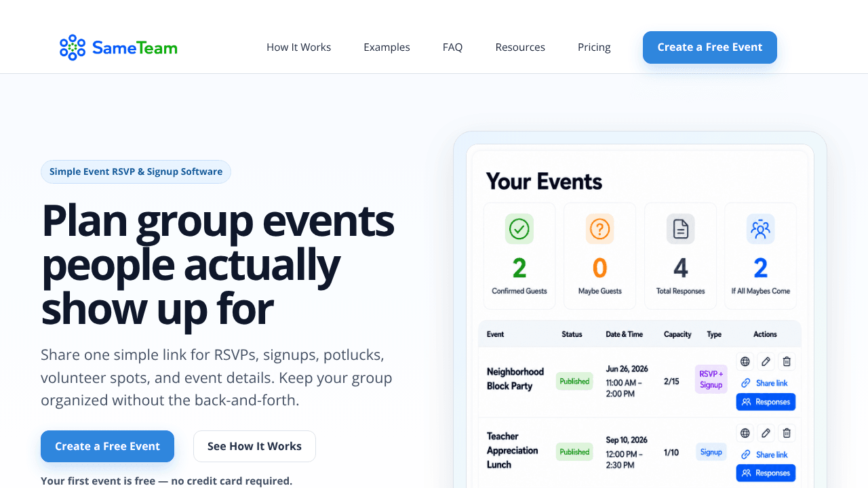Click Create a Free Event in header
The height and width of the screenshot is (488, 868).
(710, 47)
